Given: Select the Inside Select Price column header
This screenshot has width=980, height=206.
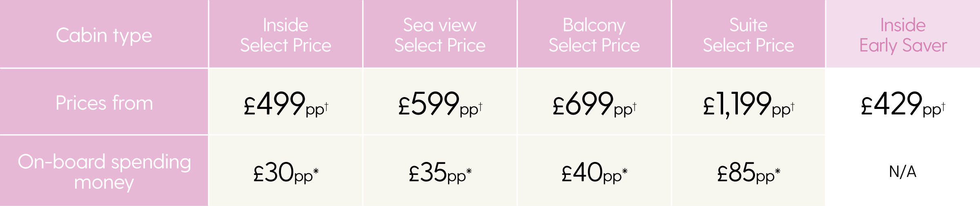Looking at the screenshot, I should (x=285, y=34).
